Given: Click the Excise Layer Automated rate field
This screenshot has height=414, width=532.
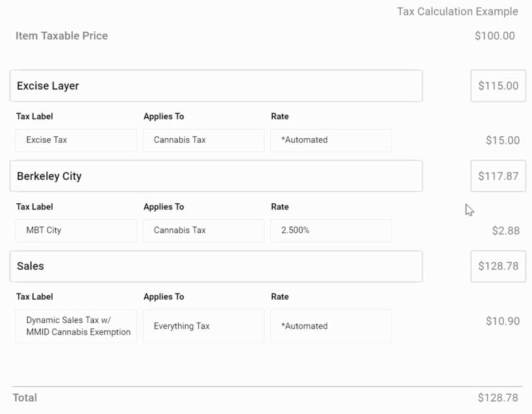Looking at the screenshot, I should click(x=331, y=140).
